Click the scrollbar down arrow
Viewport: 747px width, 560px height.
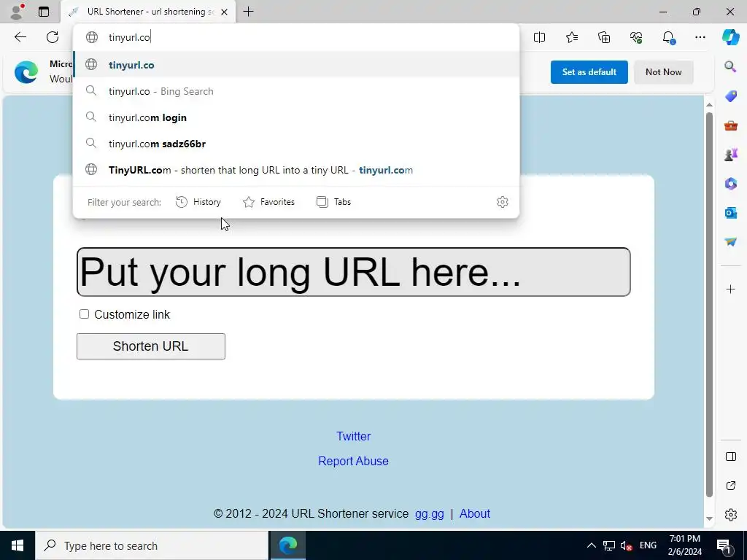[x=709, y=518]
